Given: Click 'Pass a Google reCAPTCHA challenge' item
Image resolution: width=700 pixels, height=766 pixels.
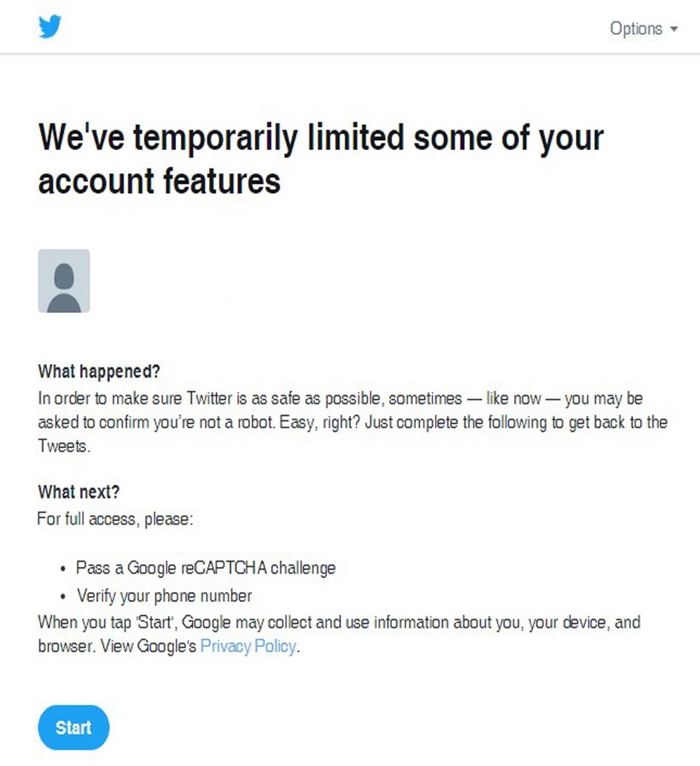Looking at the screenshot, I should click(x=206, y=567).
